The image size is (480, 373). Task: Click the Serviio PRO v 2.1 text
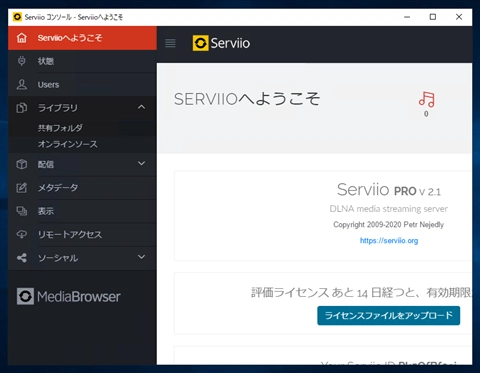[x=389, y=190]
